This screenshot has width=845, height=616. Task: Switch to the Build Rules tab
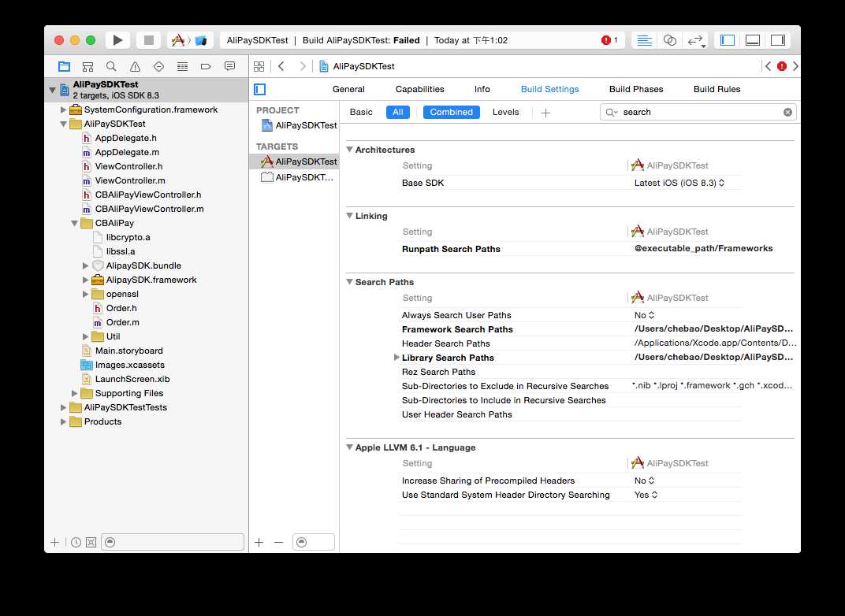tap(717, 89)
